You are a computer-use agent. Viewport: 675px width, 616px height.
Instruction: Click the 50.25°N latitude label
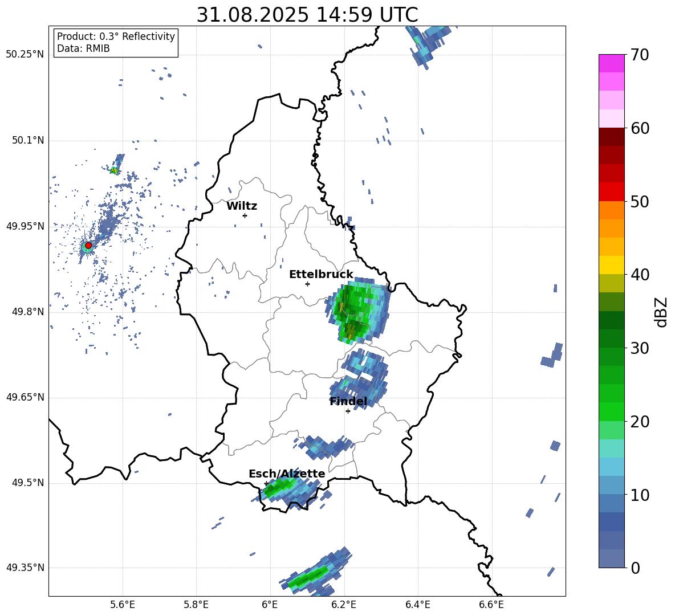coord(25,55)
